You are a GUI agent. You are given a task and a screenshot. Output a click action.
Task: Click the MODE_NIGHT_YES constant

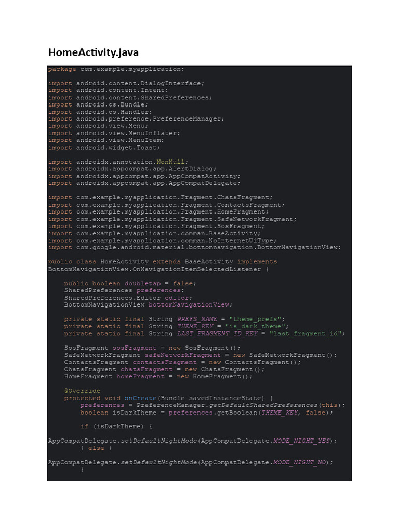302,441
